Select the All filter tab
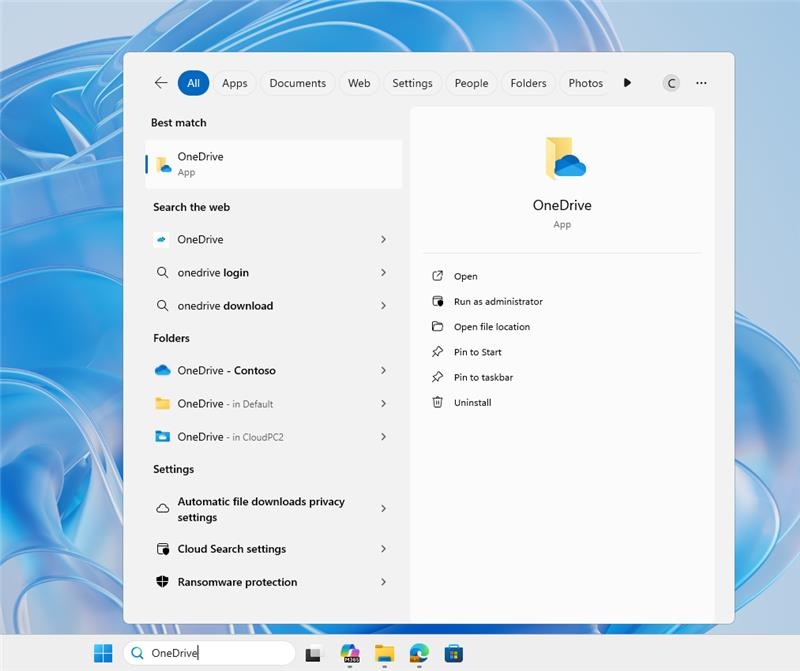 [193, 83]
